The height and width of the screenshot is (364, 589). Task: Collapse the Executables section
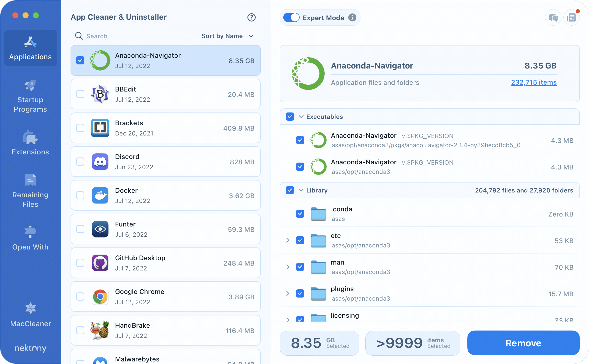tap(301, 117)
